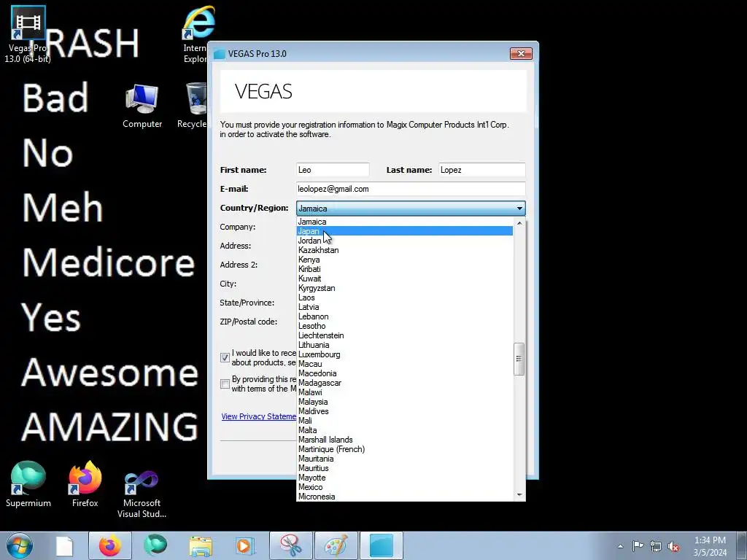This screenshot has width=747, height=560.
Task: Select Japan in the country list
Action: 404,231
